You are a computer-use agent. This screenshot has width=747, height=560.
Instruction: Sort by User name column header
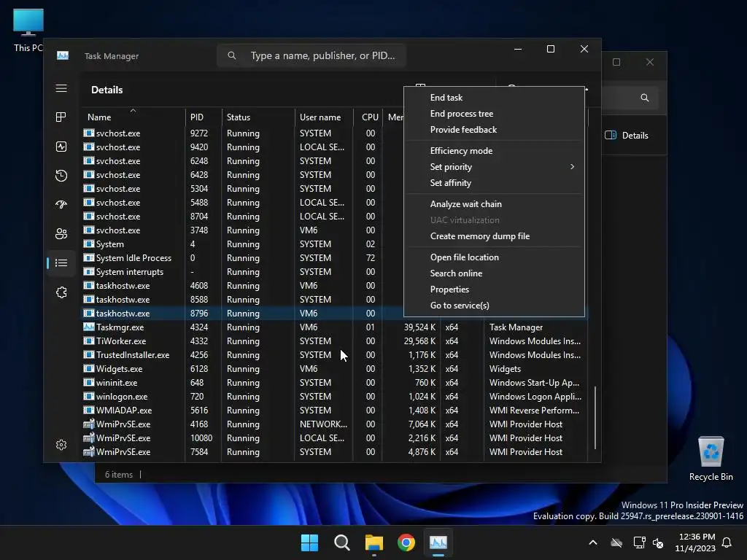pyautogui.click(x=324, y=117)
